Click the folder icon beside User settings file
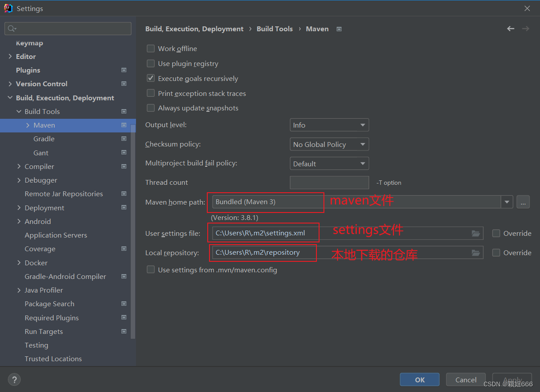Screen dimensions: 540x392 click(476, 233)
